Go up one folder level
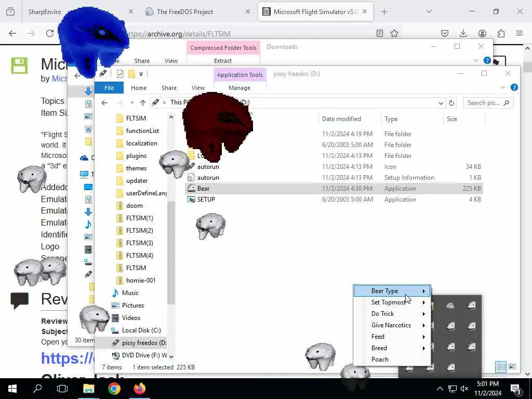 tap(143, 103)
